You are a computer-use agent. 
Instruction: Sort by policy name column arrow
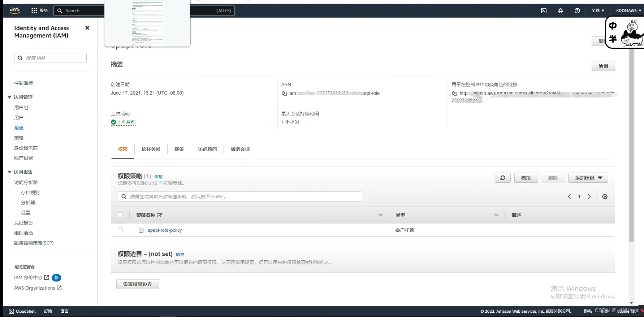380,215
